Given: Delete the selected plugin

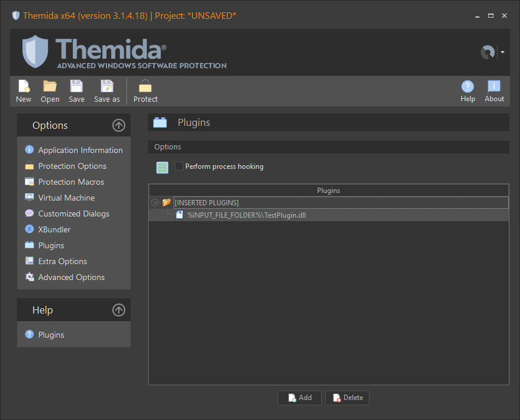Looking at the screenshot, I should [x=347, y=398].
